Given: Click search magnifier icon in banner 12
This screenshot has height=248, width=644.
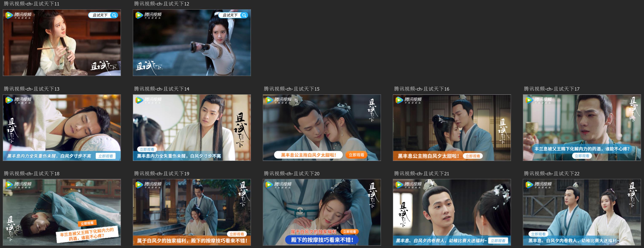Looking at the screenshot, I should point(244,15).
